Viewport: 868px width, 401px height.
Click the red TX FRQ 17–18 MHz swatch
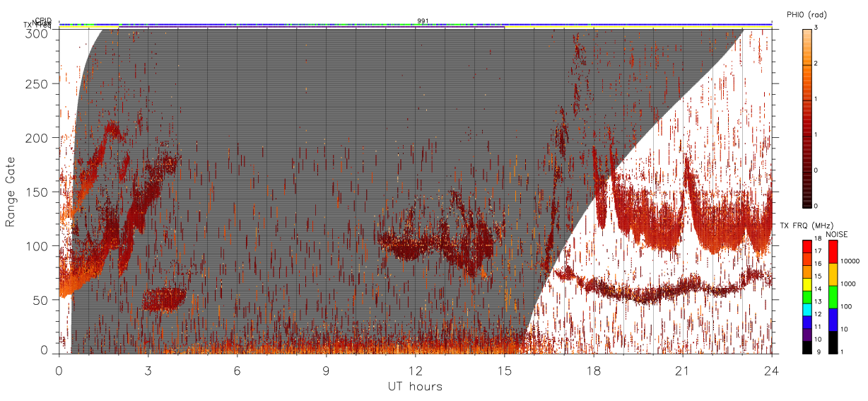pos(807,246)
